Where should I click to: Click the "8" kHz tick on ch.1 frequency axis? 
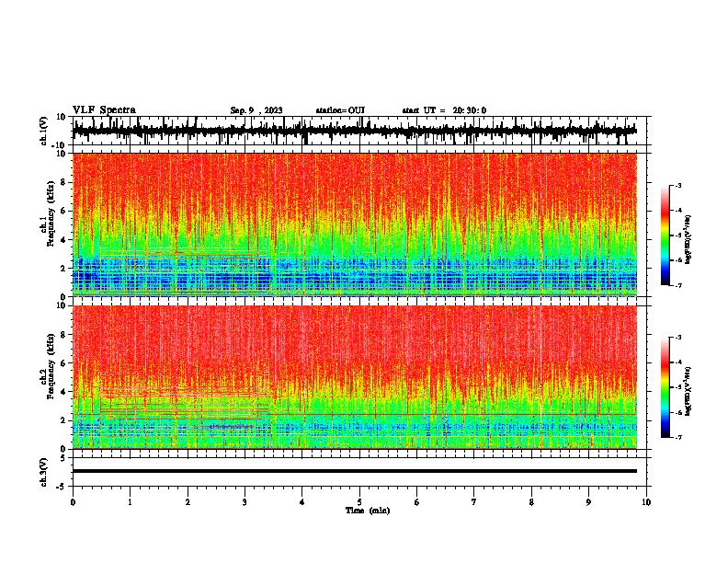pyautogui.click(x=64, y=182)
